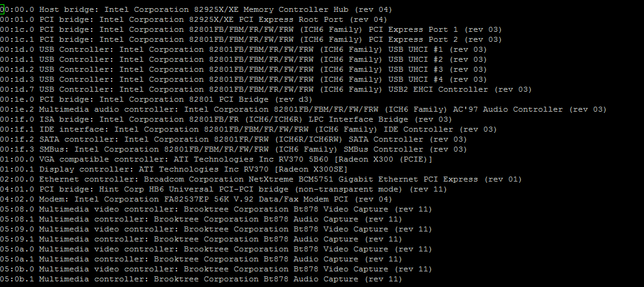
Task: Select the AC'97 Audio Controller line
Action: [x=303, y=109]
